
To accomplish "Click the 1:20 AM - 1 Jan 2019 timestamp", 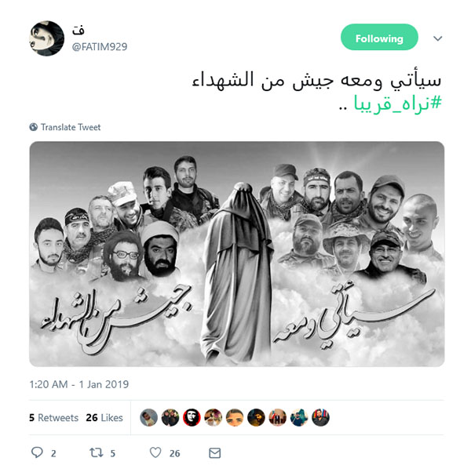I will (79, 384).
